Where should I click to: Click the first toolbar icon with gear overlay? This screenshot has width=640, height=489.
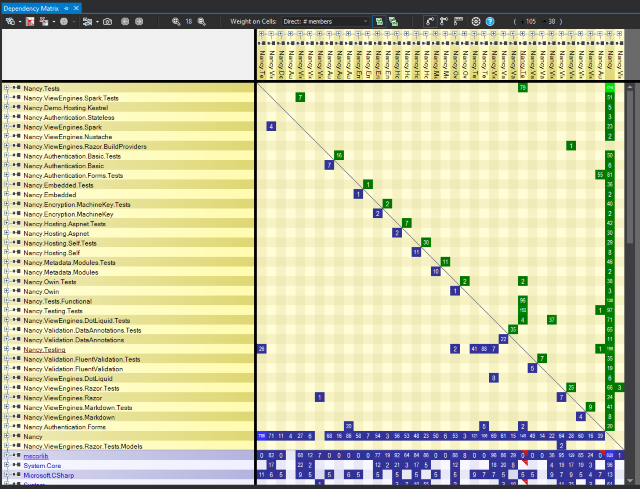(x=10, y=21)
